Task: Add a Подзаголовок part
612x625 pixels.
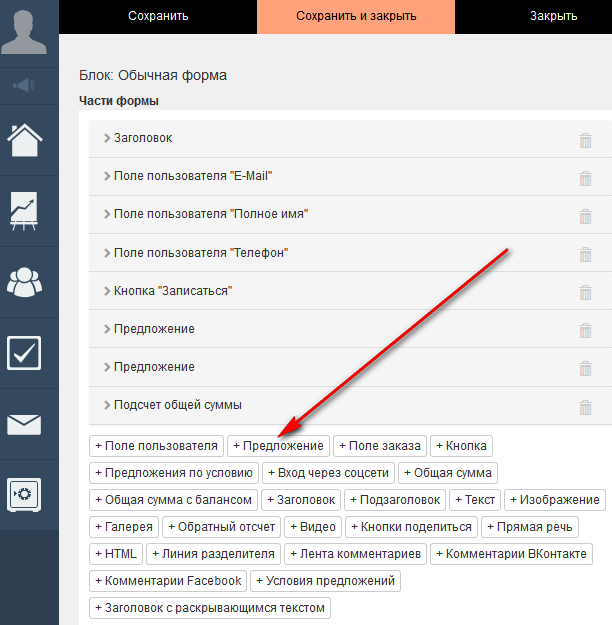Action: click(x=395, y=500)
